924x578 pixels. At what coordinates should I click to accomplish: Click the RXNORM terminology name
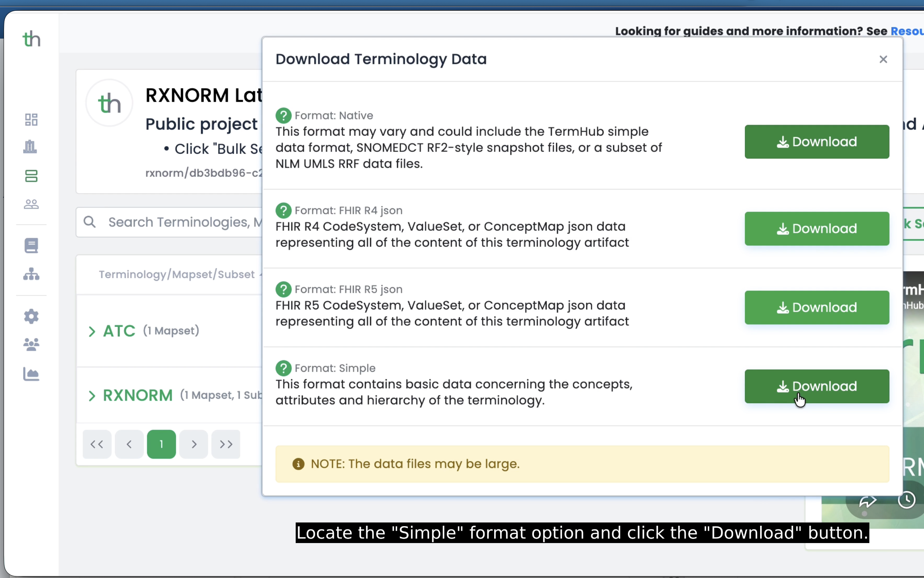tap(138, 395)
